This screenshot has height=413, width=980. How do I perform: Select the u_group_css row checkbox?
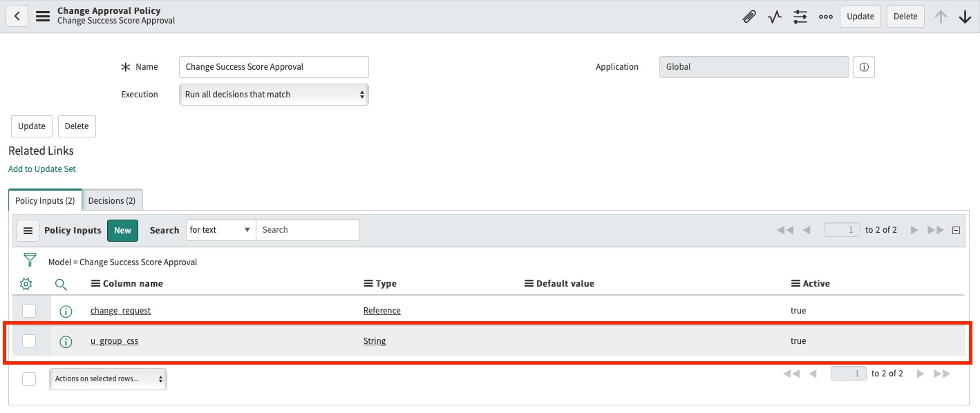(x=29, y=341)
